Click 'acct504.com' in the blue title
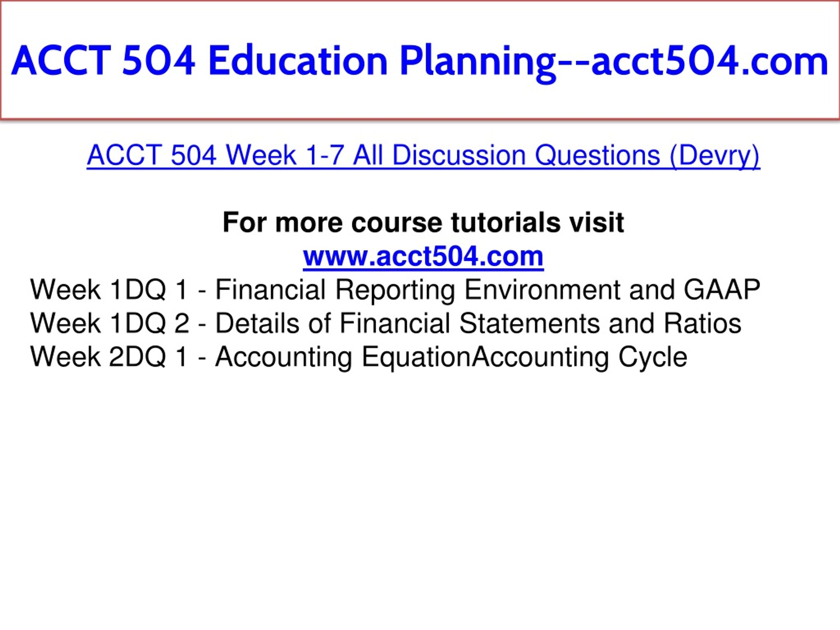 [x=709, y=61]
